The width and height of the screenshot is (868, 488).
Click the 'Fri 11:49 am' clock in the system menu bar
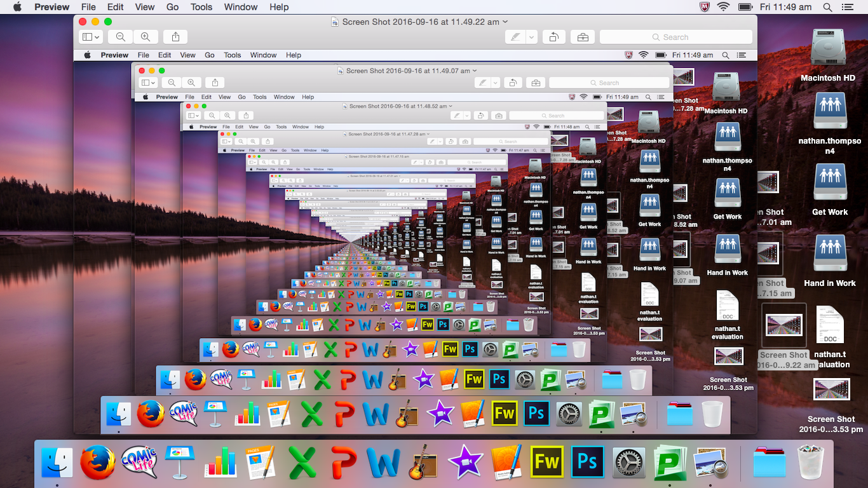click(786, 7)
